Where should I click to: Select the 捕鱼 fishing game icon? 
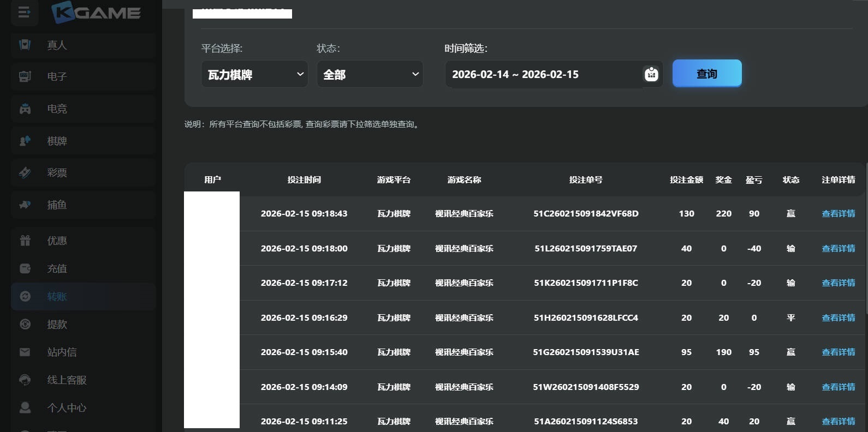(x=25, y=205)
